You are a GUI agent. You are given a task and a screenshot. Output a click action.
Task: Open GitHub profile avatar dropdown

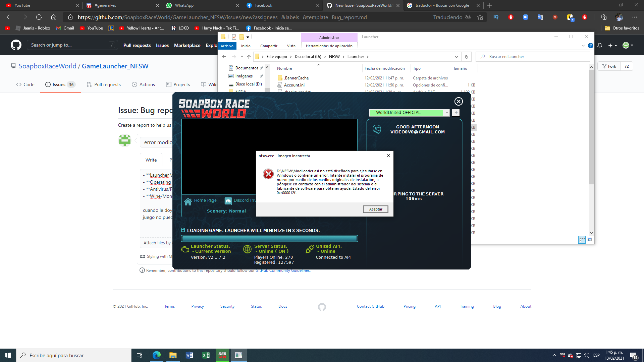click(628, 45)
